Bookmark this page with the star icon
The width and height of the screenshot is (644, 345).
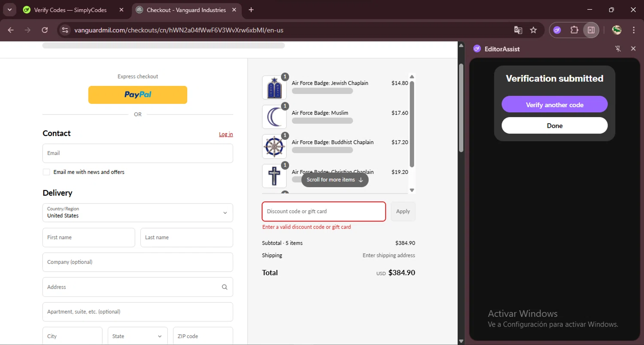tap(533, 30)
